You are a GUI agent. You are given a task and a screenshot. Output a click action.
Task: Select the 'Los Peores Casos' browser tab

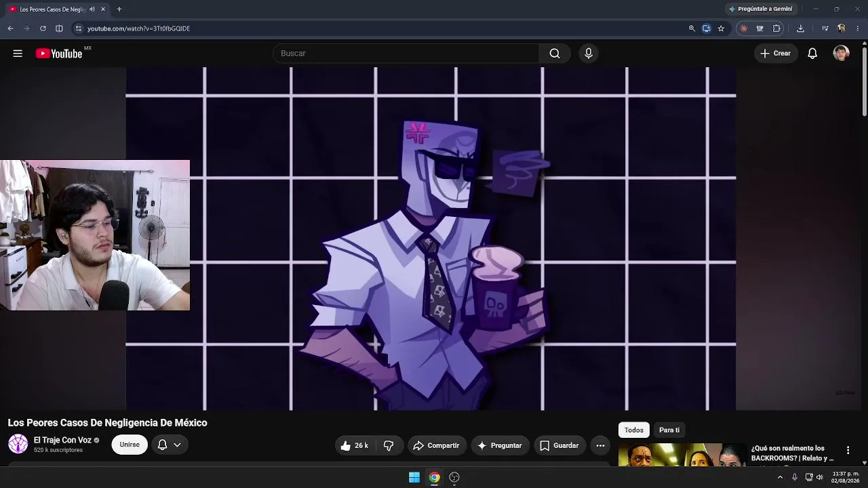point(57,9)
